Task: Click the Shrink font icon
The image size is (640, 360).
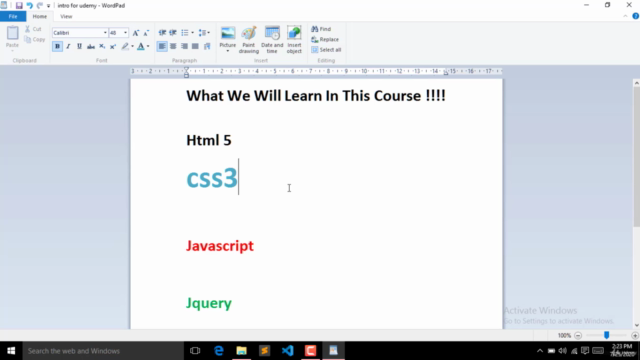Action: pyautogui.click(x=146, y=33)
